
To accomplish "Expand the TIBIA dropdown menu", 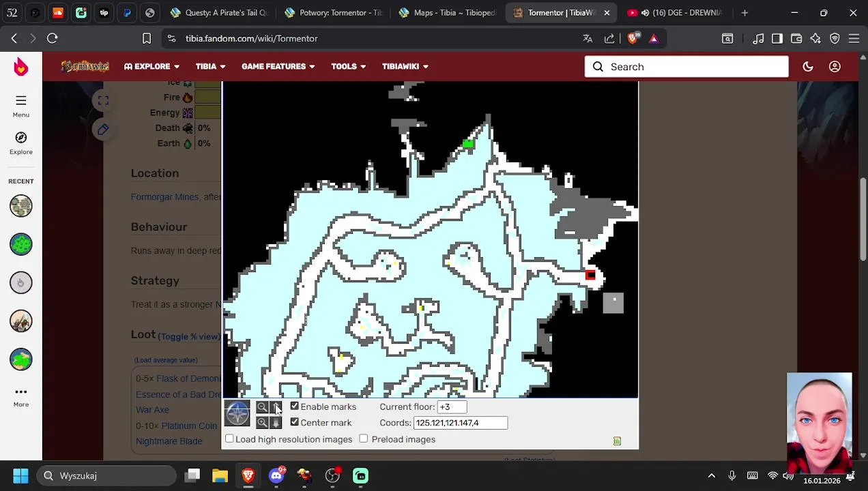I will 211,67.
